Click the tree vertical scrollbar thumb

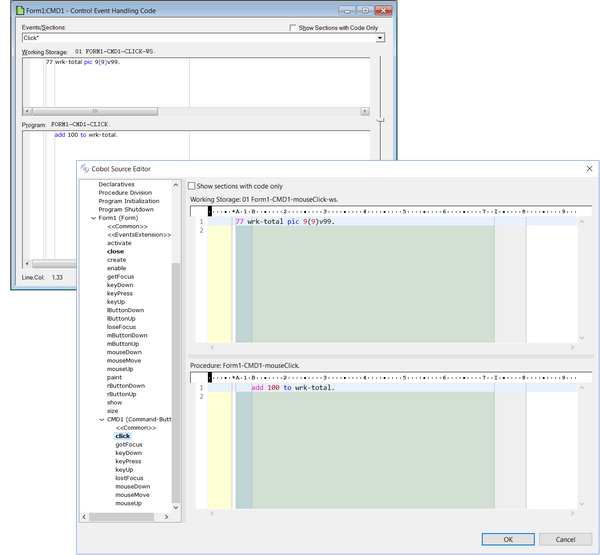[x=176, y=383]
